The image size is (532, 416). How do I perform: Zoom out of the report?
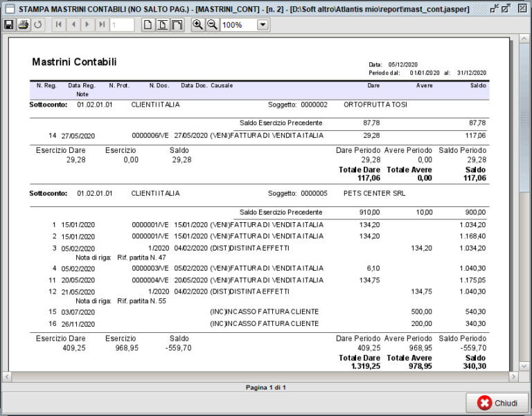click(212, 25)
